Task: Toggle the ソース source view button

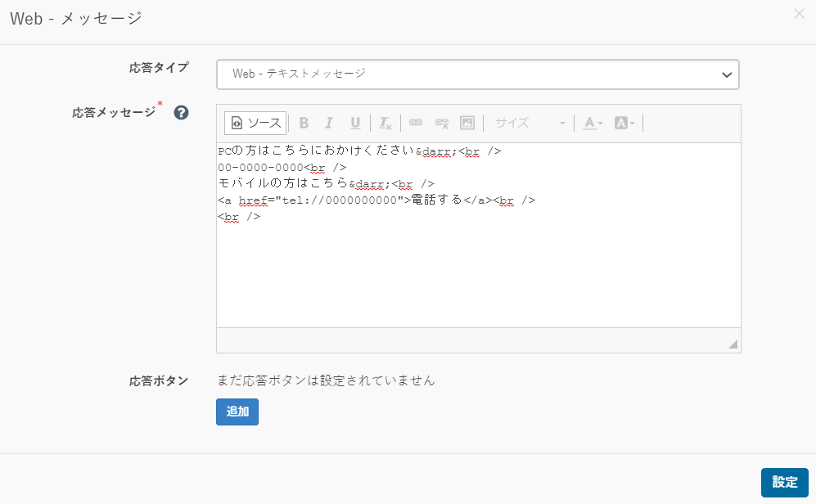Action: 255,123
